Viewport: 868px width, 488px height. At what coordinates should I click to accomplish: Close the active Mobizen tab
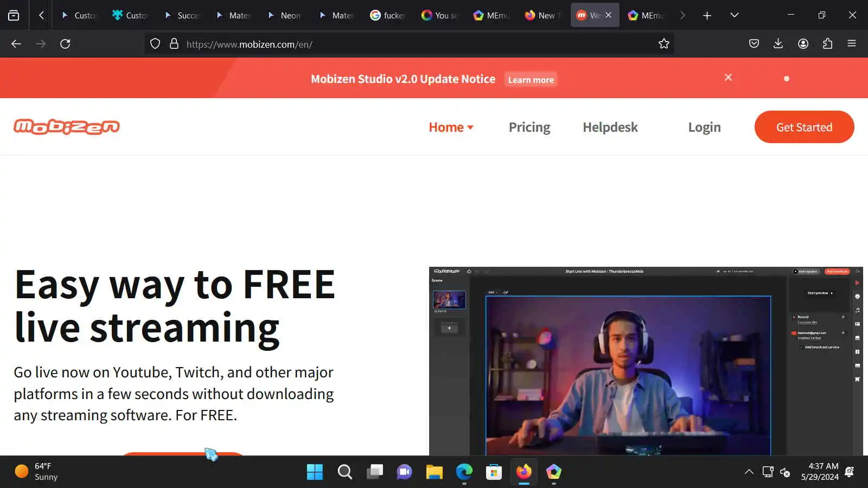[609, 15]
